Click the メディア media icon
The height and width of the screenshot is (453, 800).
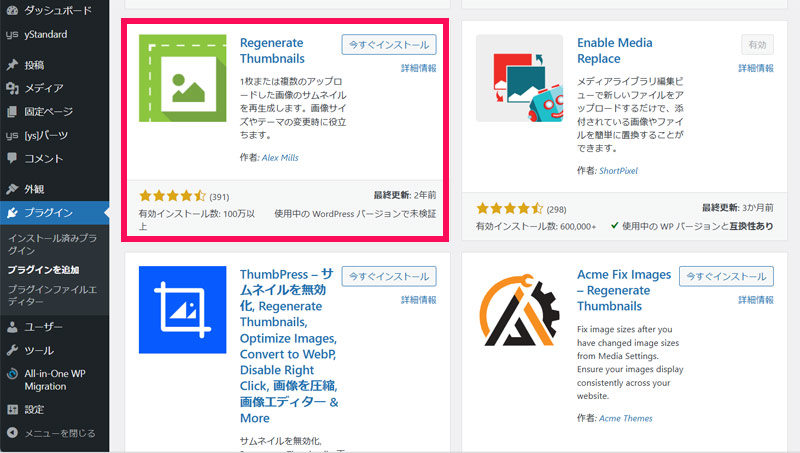click(x=12, y=88)
